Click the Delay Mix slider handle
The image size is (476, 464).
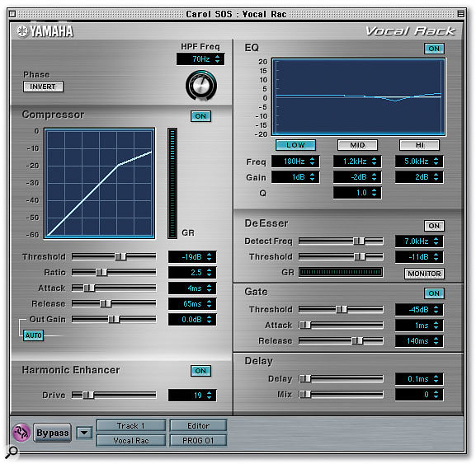coord(305,394)
